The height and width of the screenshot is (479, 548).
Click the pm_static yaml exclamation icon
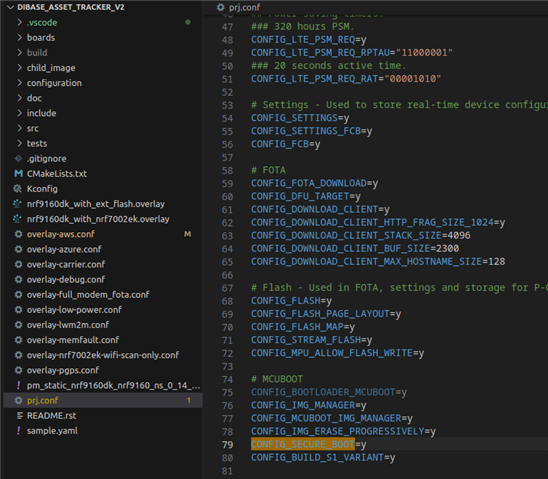[x=19, y=385]
